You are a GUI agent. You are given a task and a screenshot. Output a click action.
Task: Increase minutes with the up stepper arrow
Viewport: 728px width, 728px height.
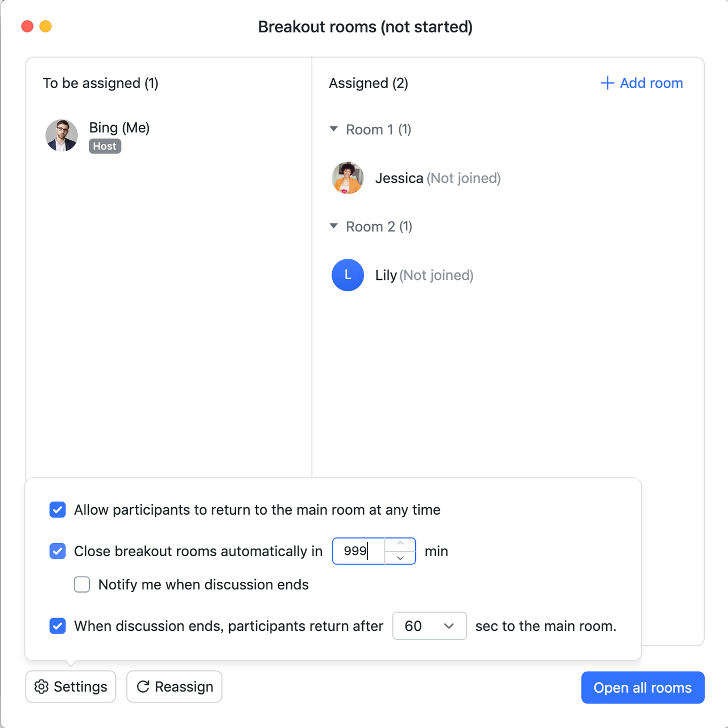[400, 544]
